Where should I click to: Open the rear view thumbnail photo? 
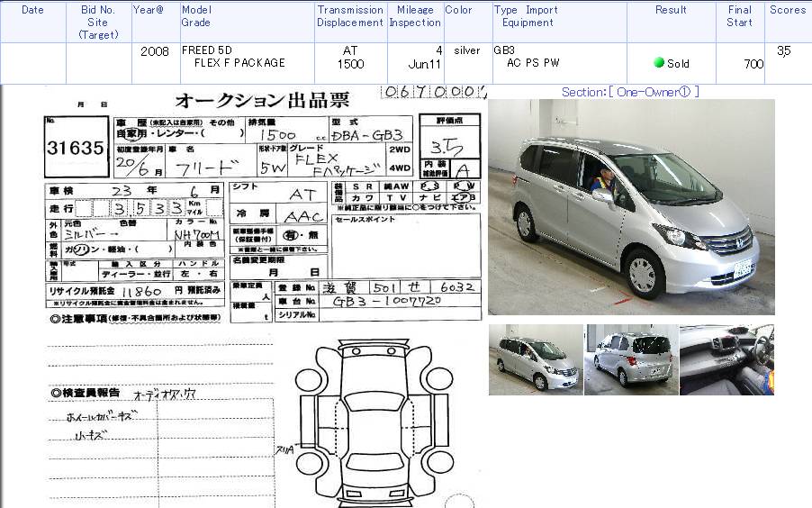click(x=631, y=359)
